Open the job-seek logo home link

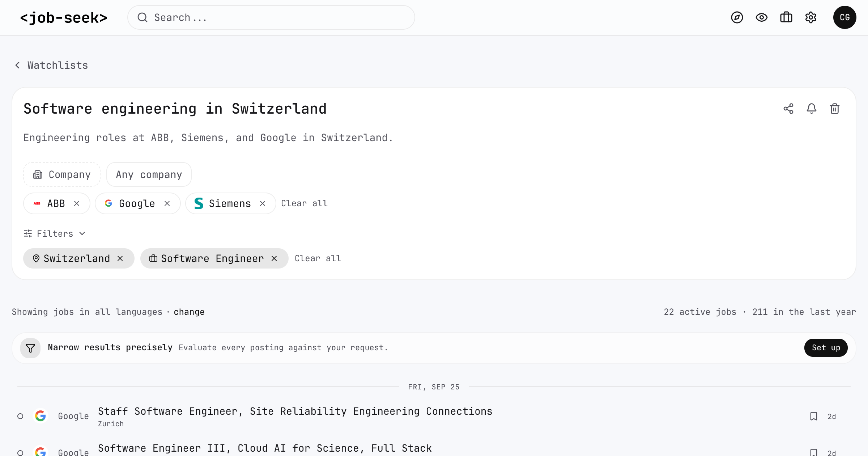(x=64, y=18)
